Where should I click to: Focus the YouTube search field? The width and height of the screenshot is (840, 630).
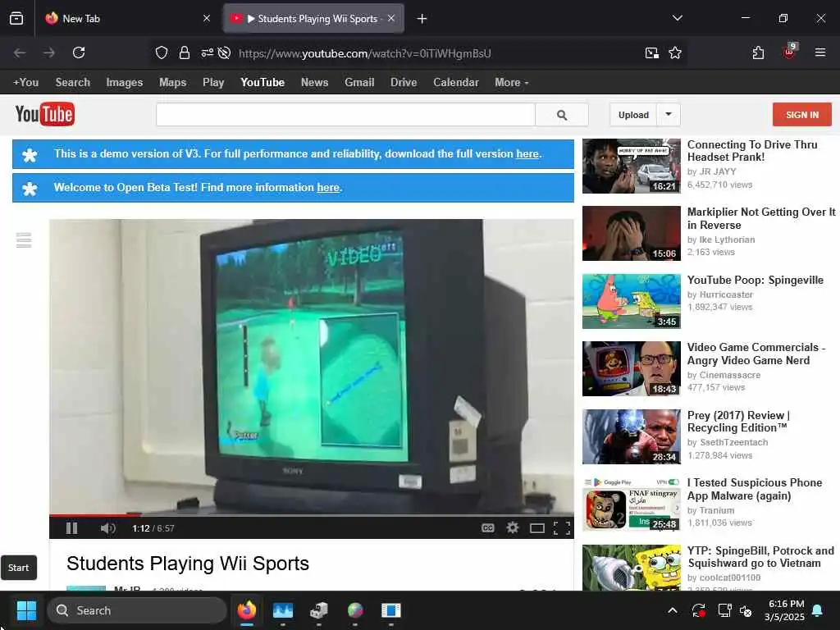click(x=345, y=115)
